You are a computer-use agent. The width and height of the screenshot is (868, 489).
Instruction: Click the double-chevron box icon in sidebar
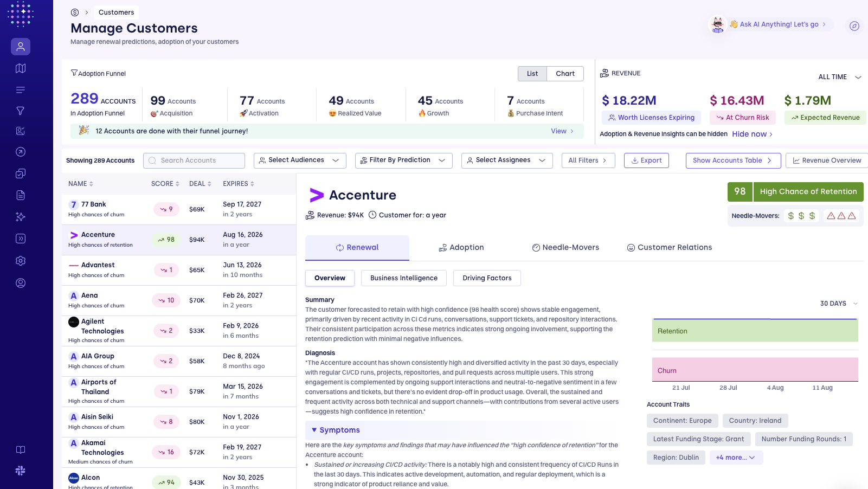[21, 239]
